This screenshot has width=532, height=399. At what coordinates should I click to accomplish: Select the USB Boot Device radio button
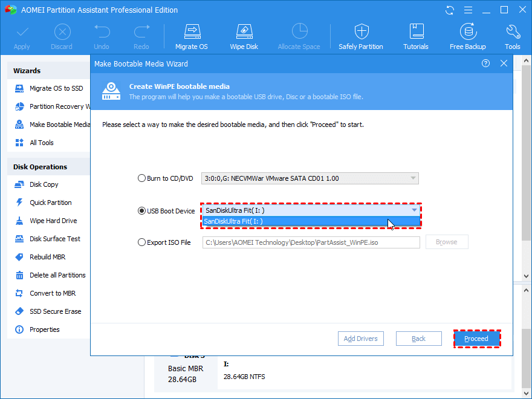[142, 211]
